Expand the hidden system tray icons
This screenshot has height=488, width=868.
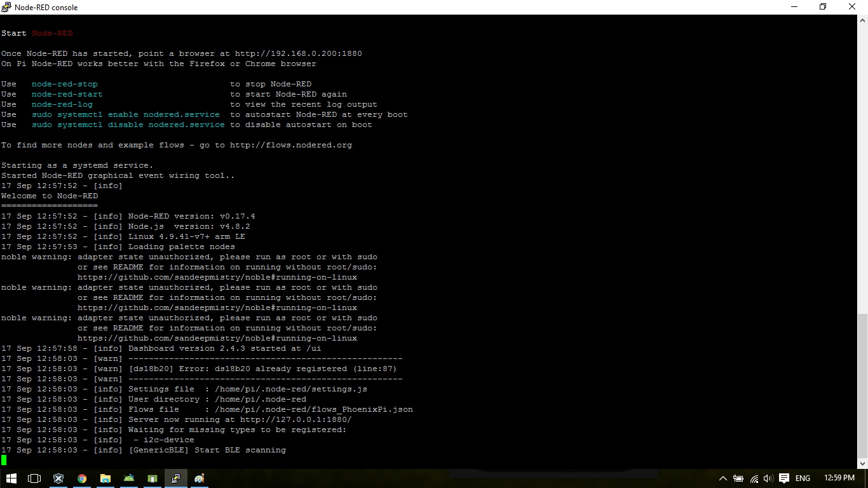point(723,478)
